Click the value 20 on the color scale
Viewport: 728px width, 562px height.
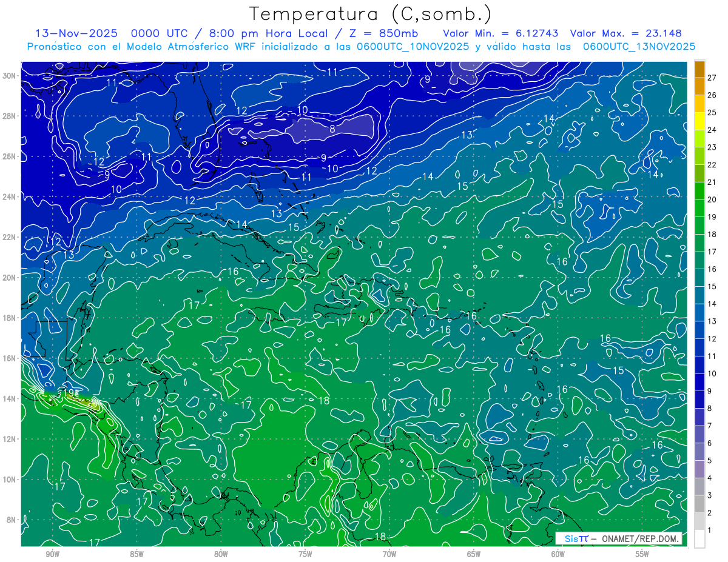(712, 199)
